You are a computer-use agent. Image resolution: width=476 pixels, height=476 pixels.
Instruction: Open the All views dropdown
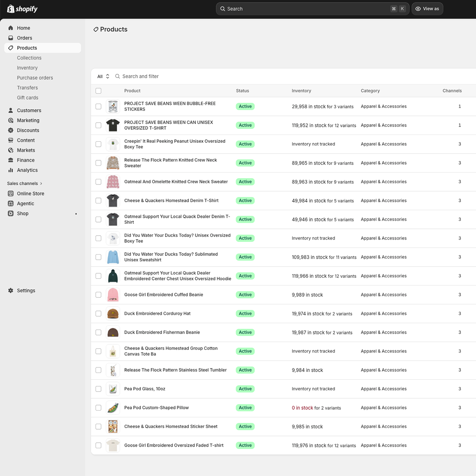(x=103, y=76)
